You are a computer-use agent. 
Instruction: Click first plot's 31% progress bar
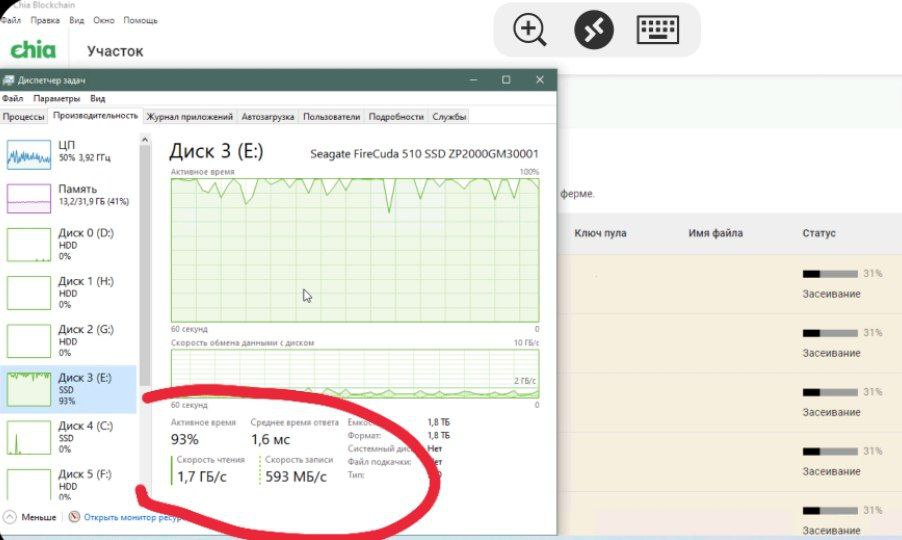click(x=830, y=274)
